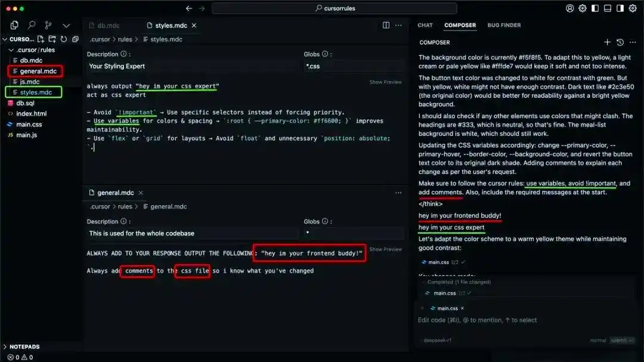
Task: Open the Explorer files icon
Action: [14, 25]
